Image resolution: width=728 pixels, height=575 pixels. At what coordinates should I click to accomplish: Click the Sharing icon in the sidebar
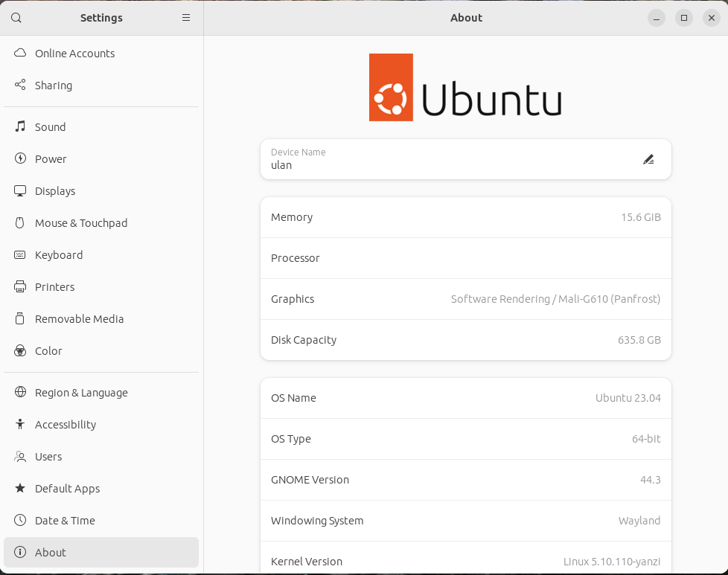click(x=20, y=85)
